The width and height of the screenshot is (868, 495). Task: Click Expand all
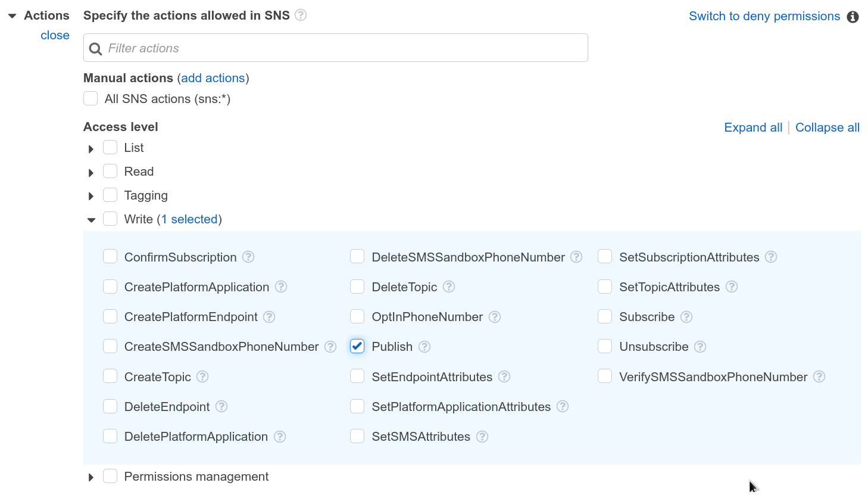coord(753,127)
